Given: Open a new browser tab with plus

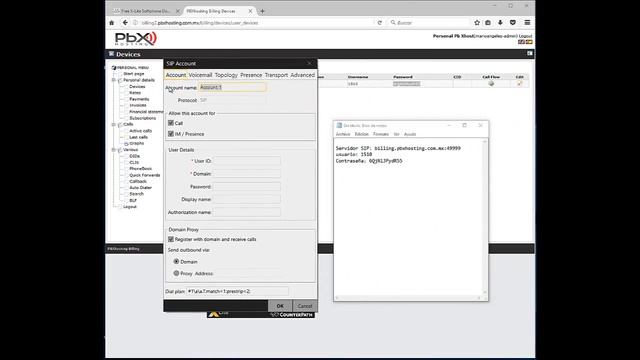Looking at the screenshot, I should coord(262,11).
